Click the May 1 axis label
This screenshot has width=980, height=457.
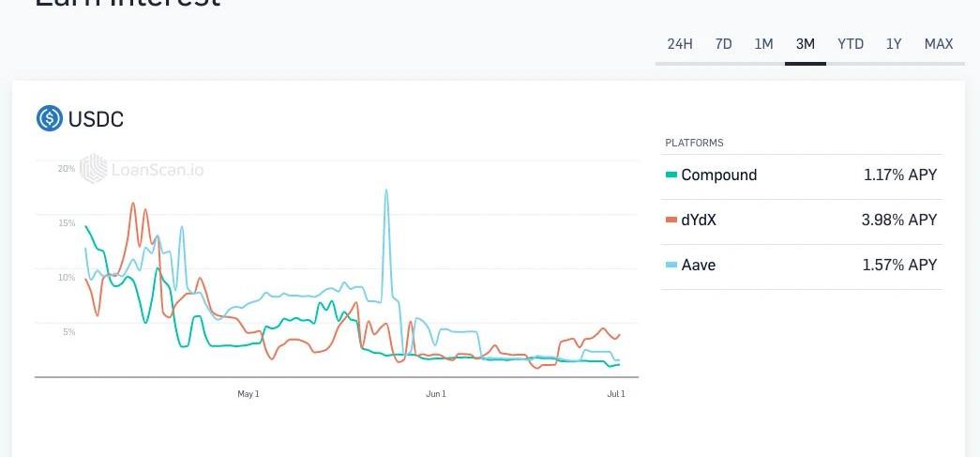249,394
